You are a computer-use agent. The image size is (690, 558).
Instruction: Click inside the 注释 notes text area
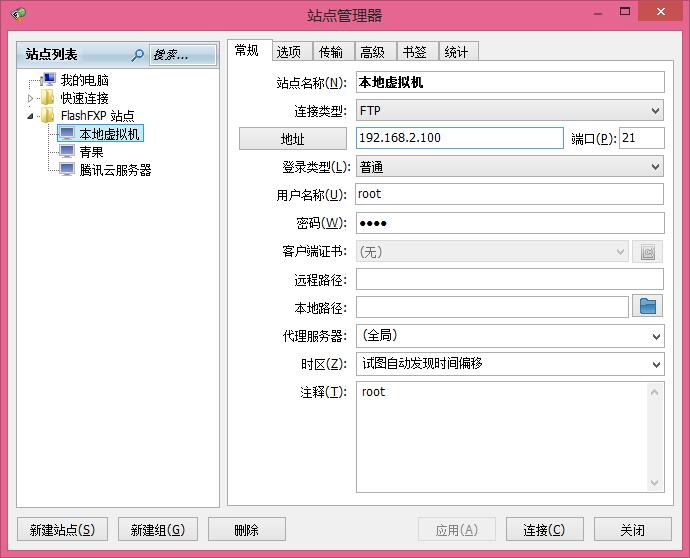click(502, 437)
